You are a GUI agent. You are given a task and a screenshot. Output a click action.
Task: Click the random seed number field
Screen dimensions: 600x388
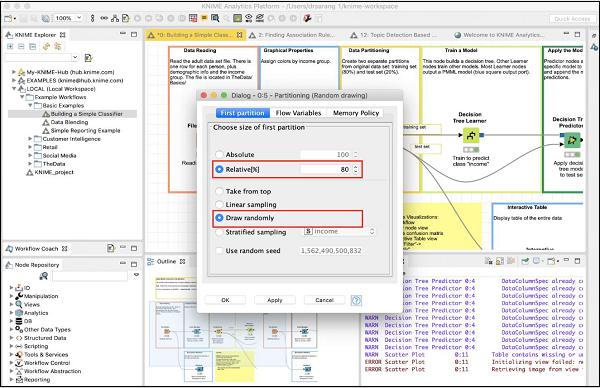click(331, 251)
